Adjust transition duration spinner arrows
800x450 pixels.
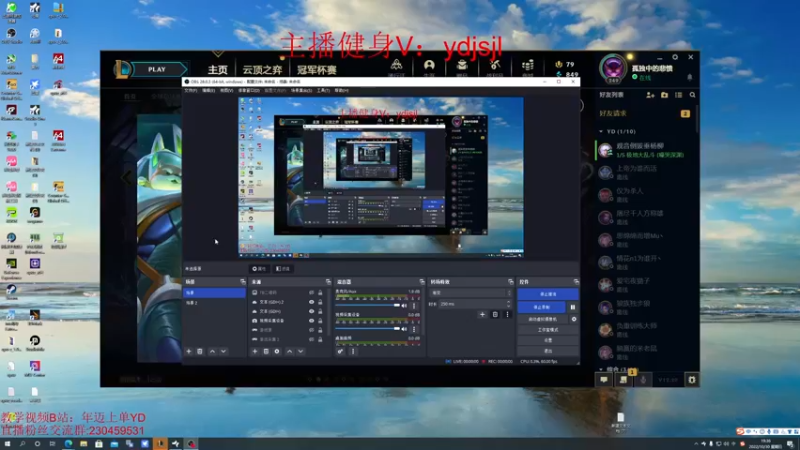click(508, 304)
